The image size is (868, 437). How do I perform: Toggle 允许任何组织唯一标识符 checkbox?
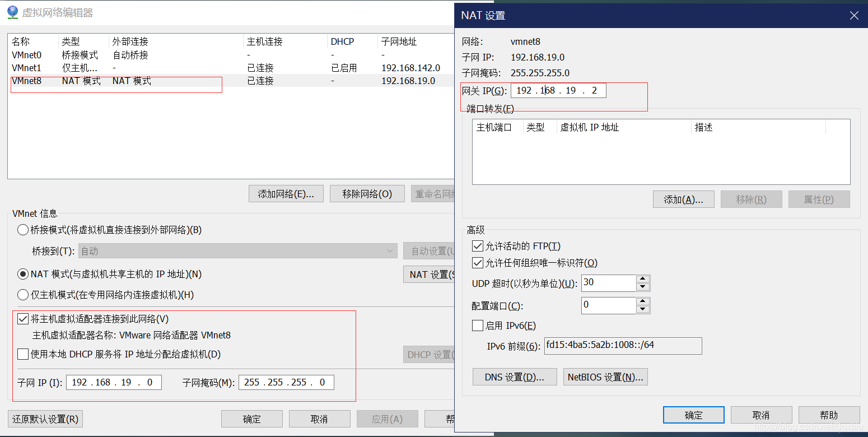click(x=478, y=263)
